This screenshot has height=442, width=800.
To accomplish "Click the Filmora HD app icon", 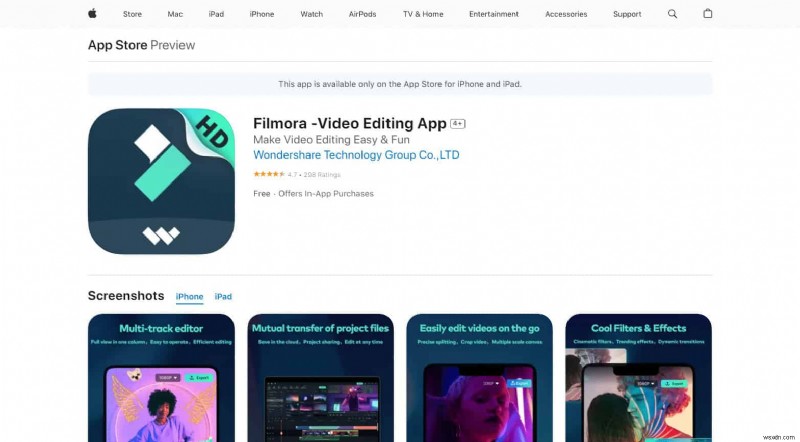I will [161, 181].
